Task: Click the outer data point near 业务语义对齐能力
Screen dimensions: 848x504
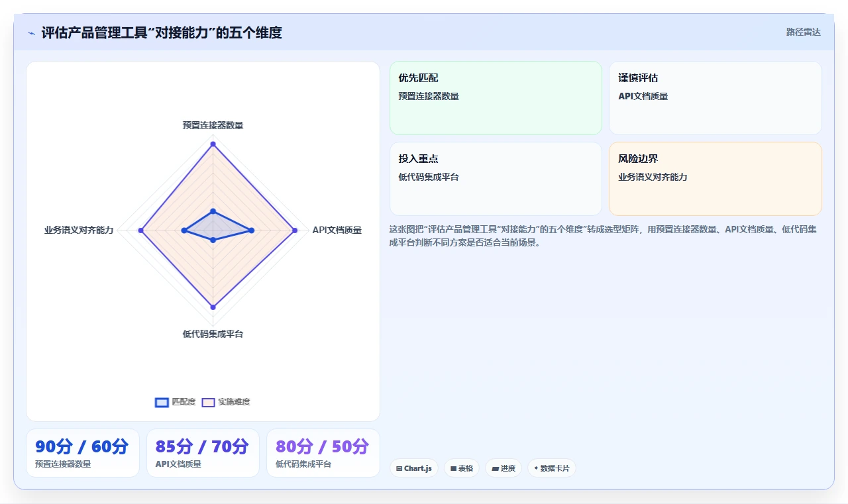Action: pyautogui.click(x=140, y=230)
